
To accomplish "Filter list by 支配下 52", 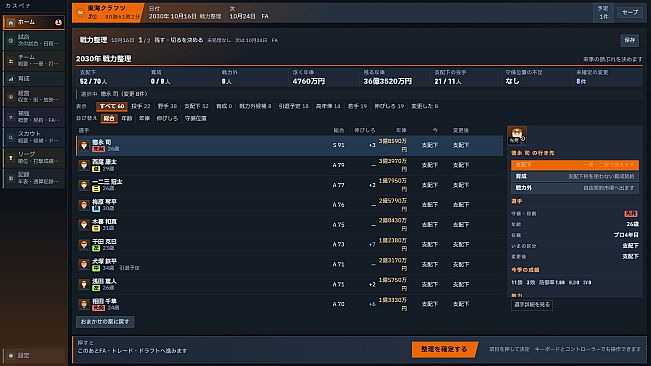I will (196, 106).
